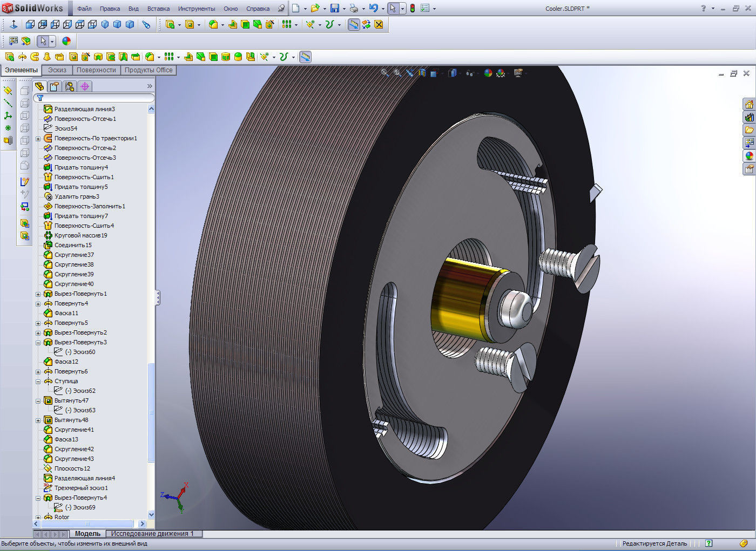Expand the Вытянуть48 node

(x=38, y=420)
